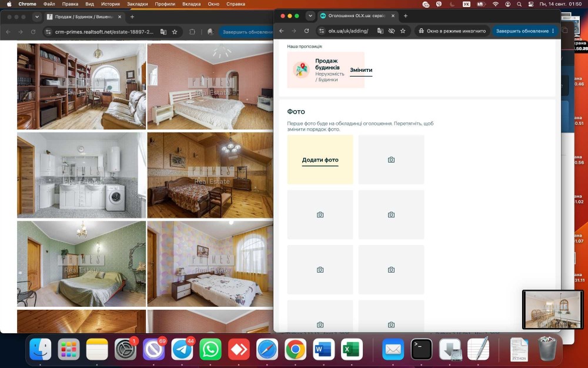This screenshot has height=368, width=588.
Task: Launch WhatsApp from the dock
Action: pos(211,350)
